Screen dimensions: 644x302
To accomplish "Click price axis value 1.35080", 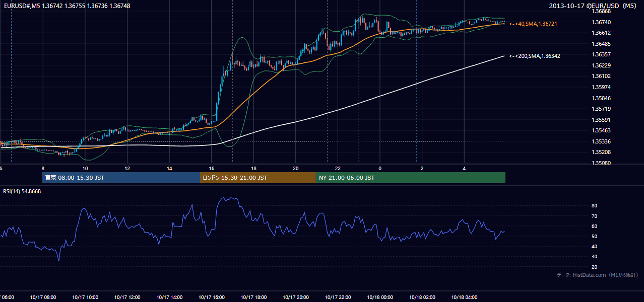I will 601,163.
